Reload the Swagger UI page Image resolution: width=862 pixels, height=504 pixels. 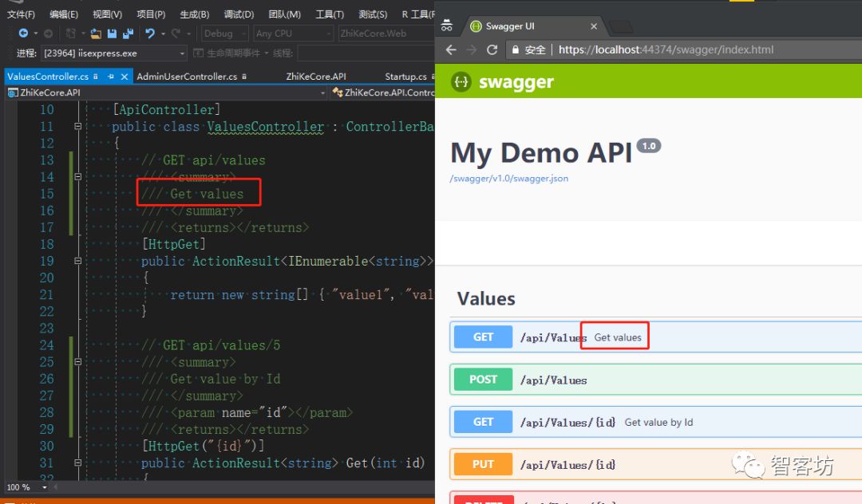pyautogui.click(x=492, y=50)
